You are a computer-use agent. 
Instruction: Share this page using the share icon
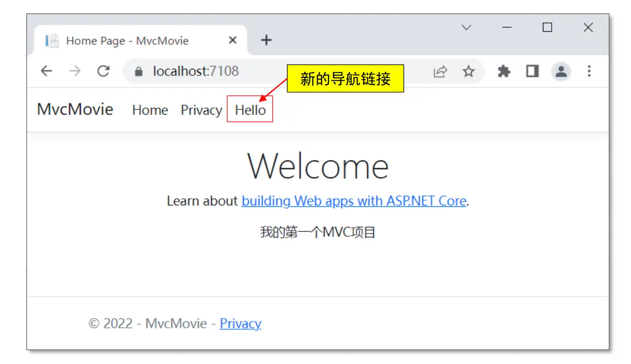(x=440, y=72)
